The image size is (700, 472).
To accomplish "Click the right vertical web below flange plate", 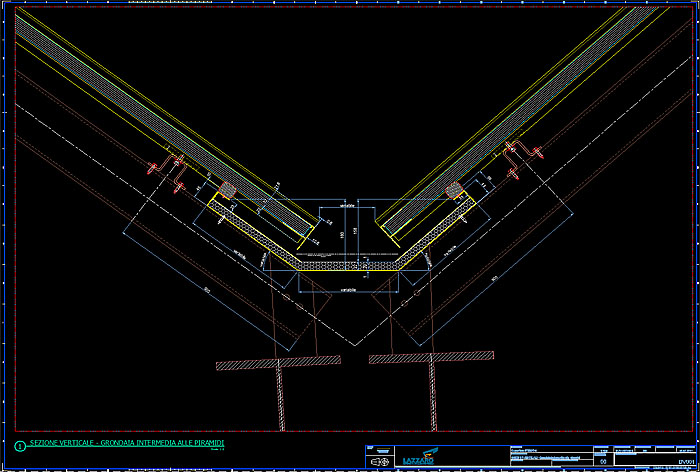I will point(432,398).
